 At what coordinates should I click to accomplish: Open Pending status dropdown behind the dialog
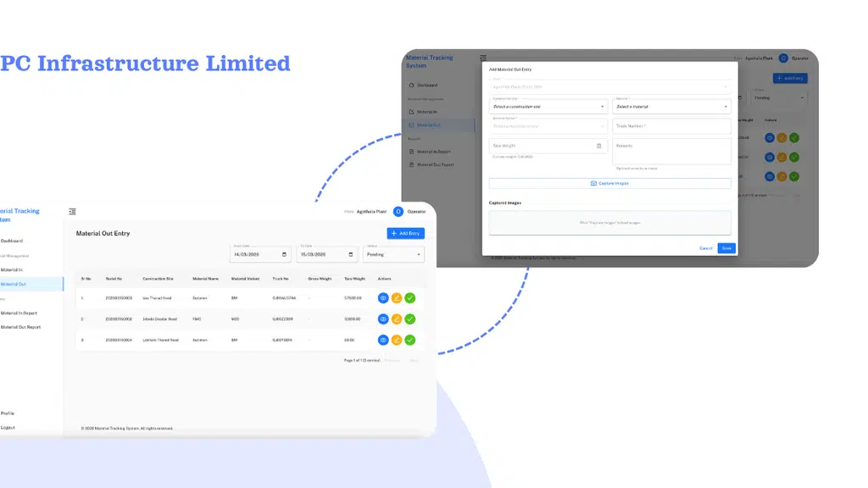tap(779, 98)
